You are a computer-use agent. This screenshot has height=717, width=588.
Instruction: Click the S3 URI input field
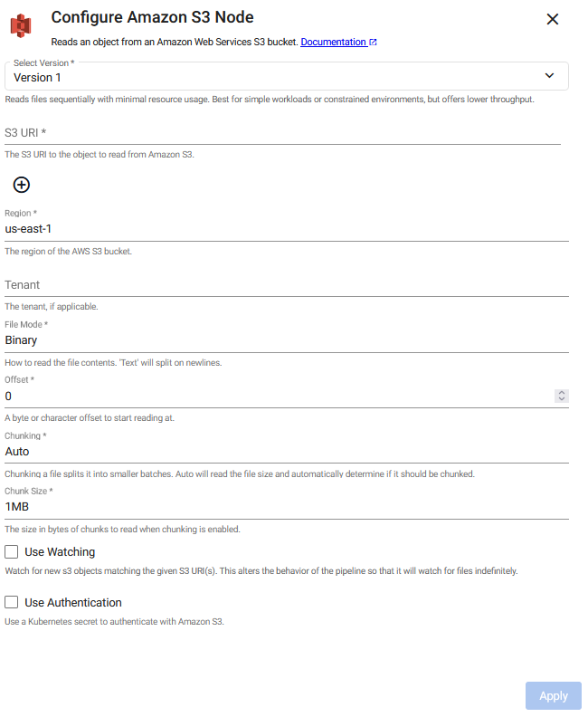[x=282, y=132]
